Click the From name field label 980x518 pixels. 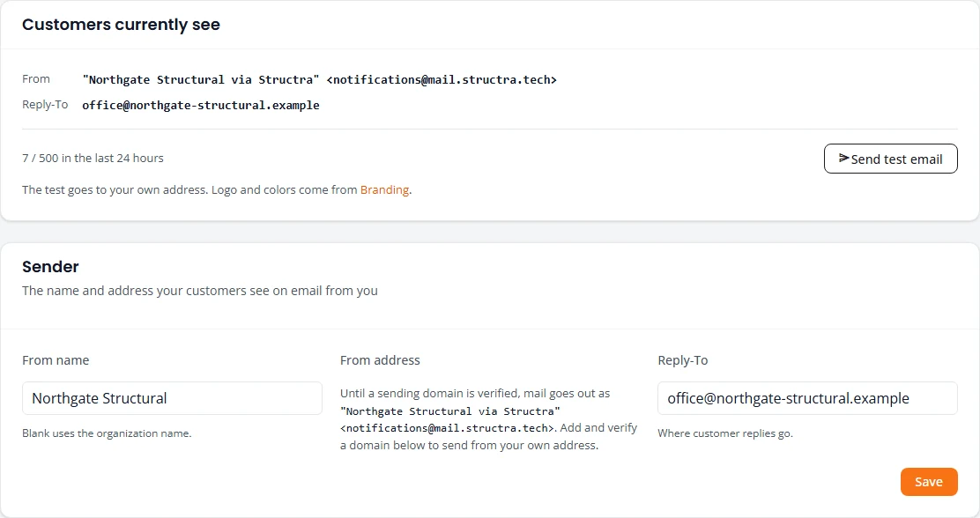(x=56, y=360)
